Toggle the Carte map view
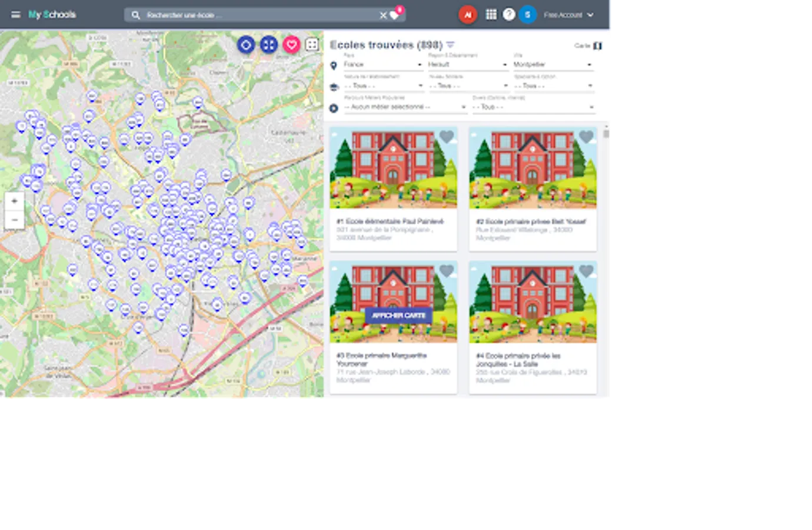 (588, 46)
